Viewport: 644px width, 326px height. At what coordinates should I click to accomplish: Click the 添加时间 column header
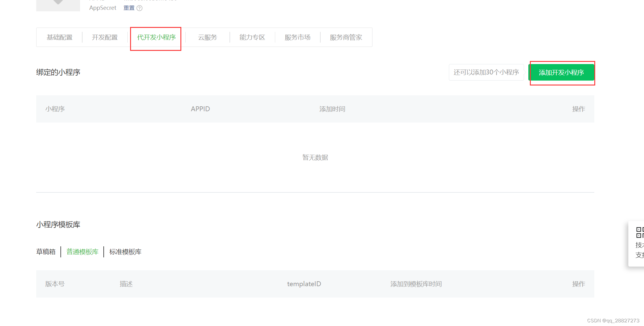click(332, 109)
